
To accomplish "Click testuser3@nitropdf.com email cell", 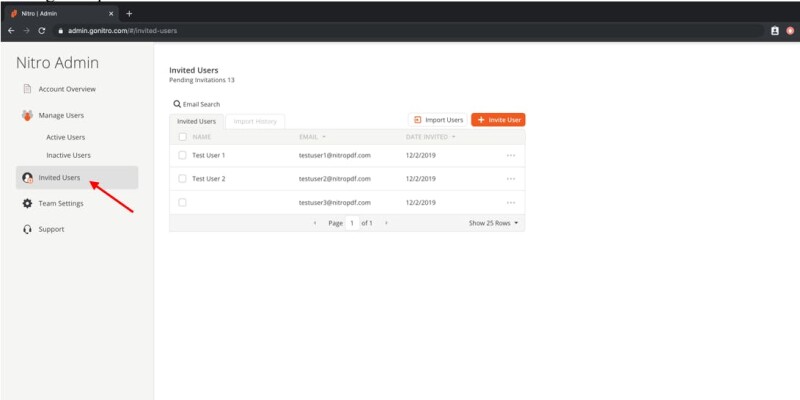I will tap(335, 203).
